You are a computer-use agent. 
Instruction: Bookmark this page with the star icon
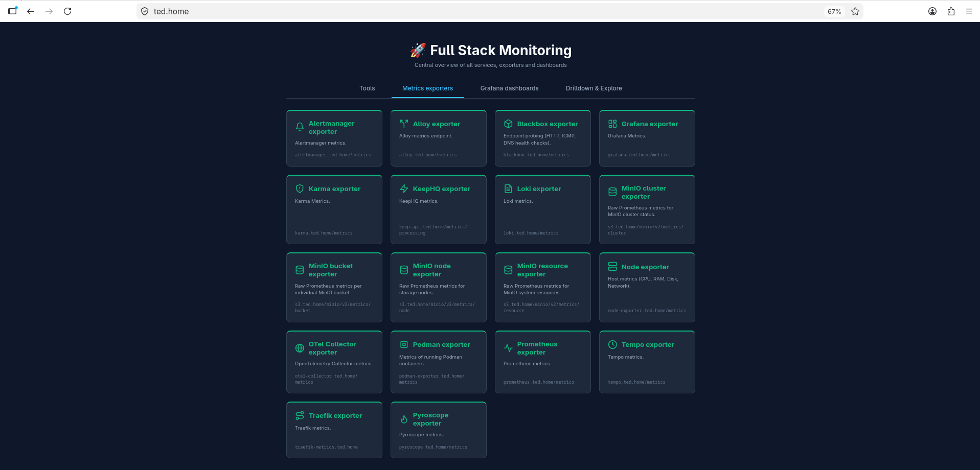pos(855,11)
